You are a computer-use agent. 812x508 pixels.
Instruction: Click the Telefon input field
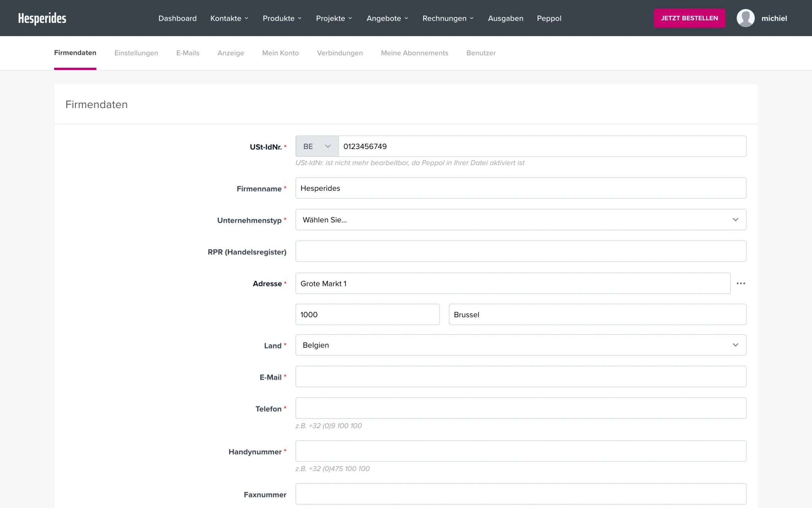(x=521, y=408)
